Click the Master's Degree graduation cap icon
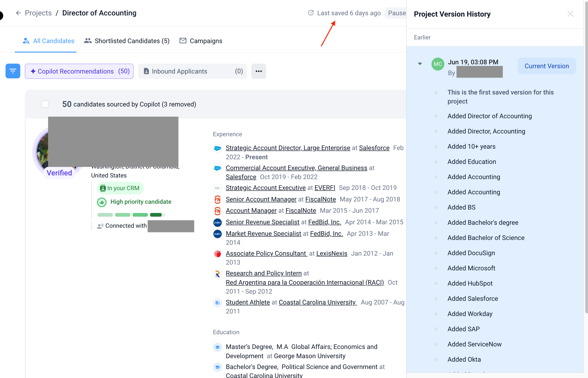Viewport: 588px width, 378px height. pos(217,347)
